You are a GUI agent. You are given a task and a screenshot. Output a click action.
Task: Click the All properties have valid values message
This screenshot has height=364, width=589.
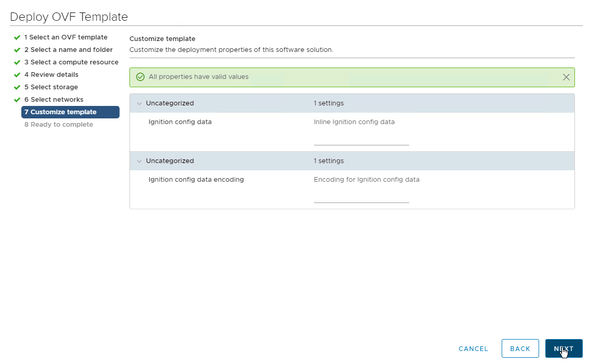[x=199, y=77]
